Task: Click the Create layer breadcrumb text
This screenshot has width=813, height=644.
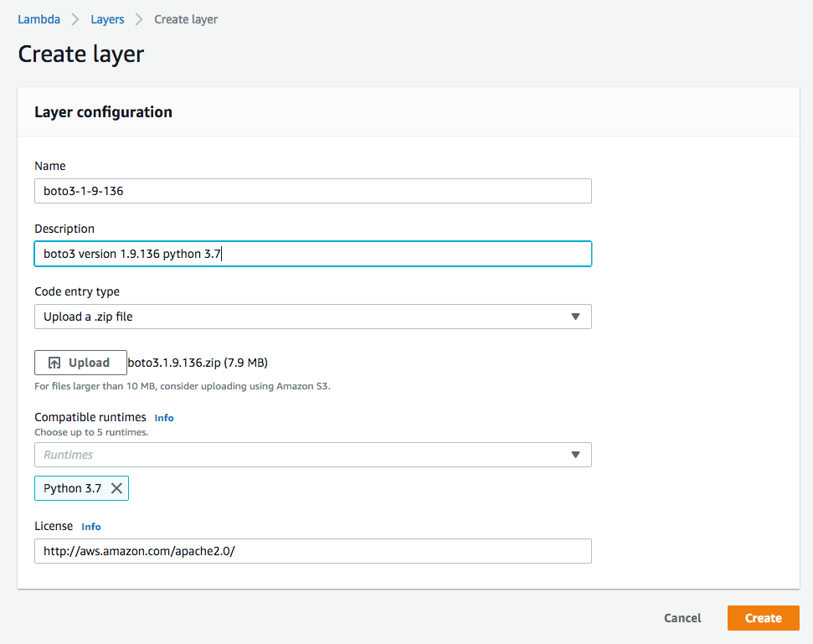Action: pos(186,19)
